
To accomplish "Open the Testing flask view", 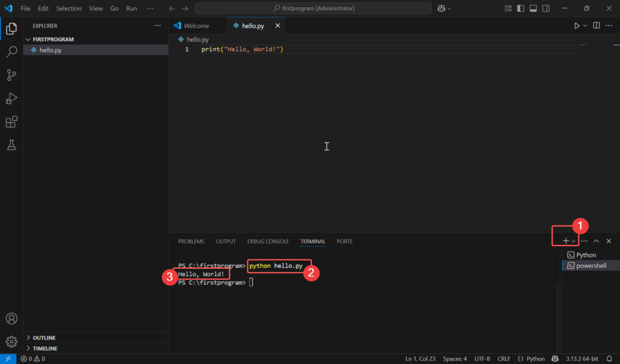I will click(12, 145).
